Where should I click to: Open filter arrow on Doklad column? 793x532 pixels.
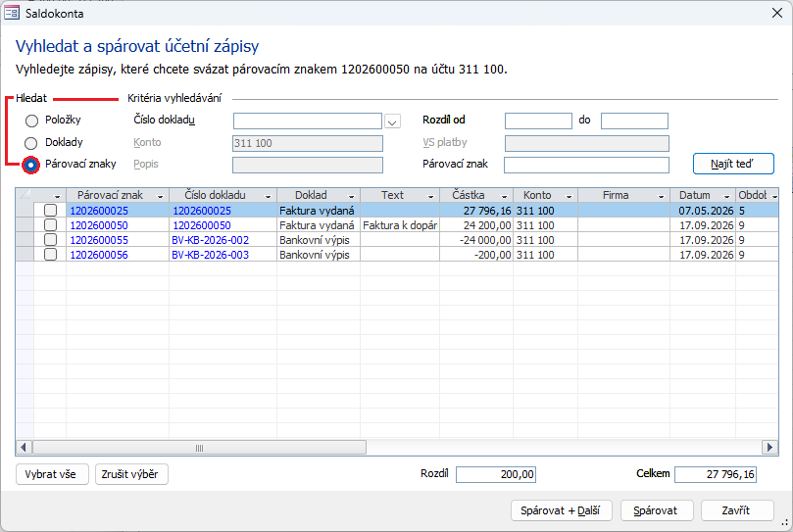click(x=352, y=196)
